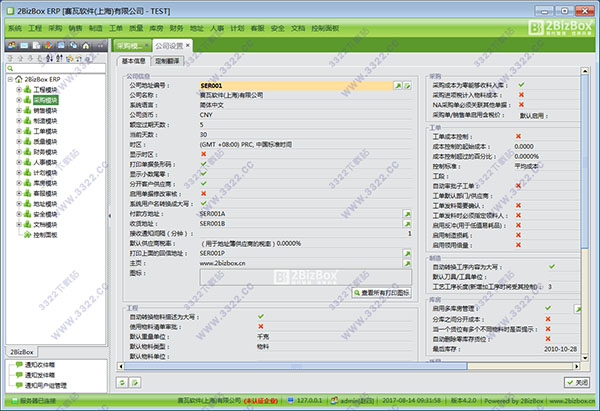
Task: Click the home icon in dark toolbar
Action: pos(86,46)
